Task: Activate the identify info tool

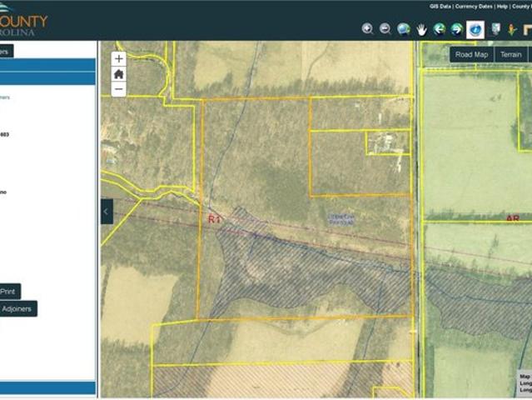Action: [x=475, y=29]
